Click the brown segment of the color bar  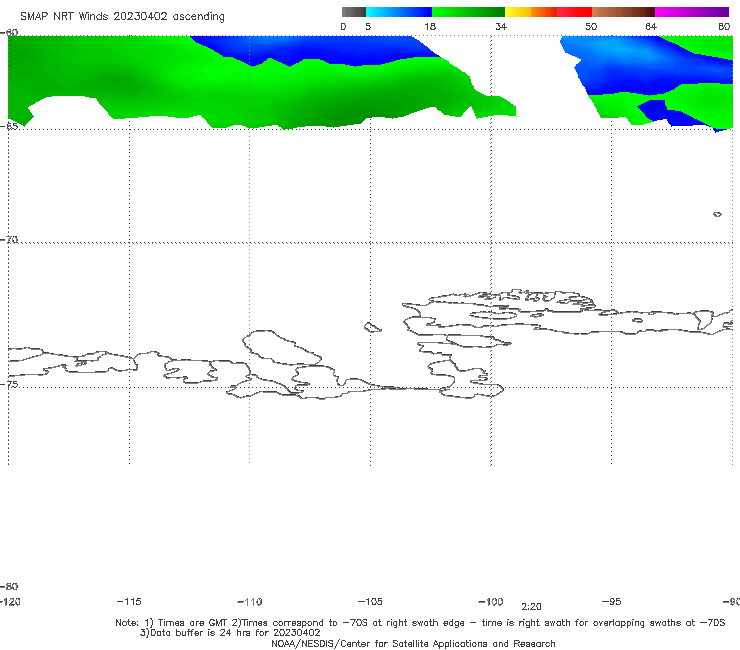click(623, 12)
